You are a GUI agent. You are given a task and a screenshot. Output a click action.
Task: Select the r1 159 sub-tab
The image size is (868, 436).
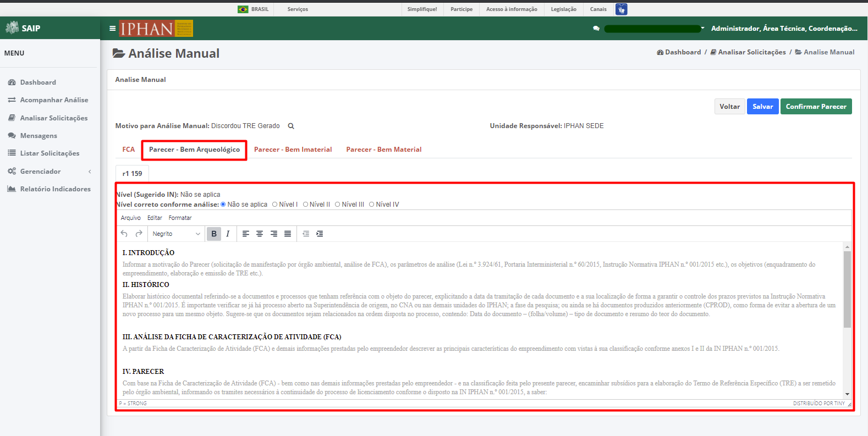click(x=132, y=174)
